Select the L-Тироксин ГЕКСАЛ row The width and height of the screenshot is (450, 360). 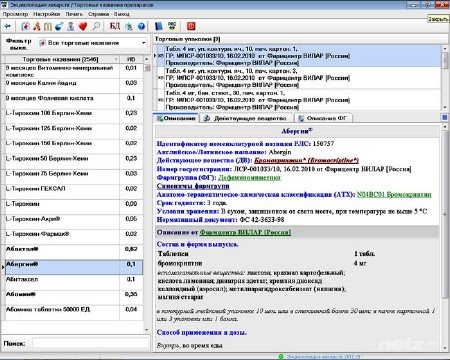74,192
